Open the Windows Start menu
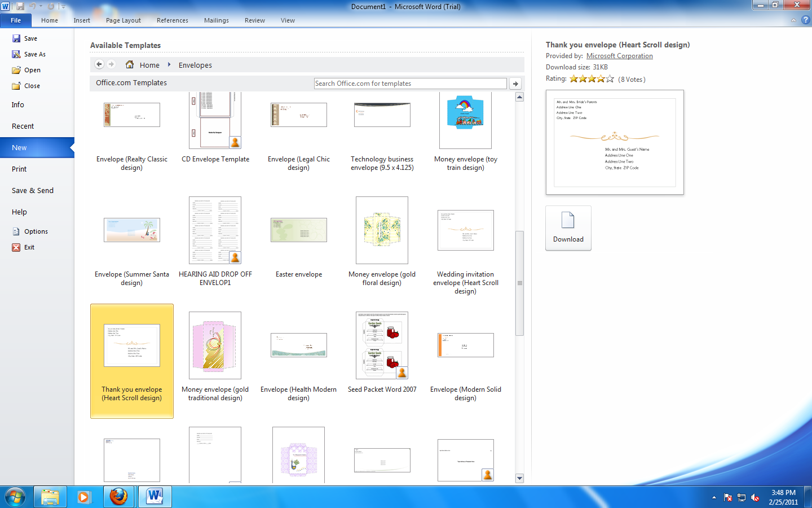812x508 pixels. 15,497
